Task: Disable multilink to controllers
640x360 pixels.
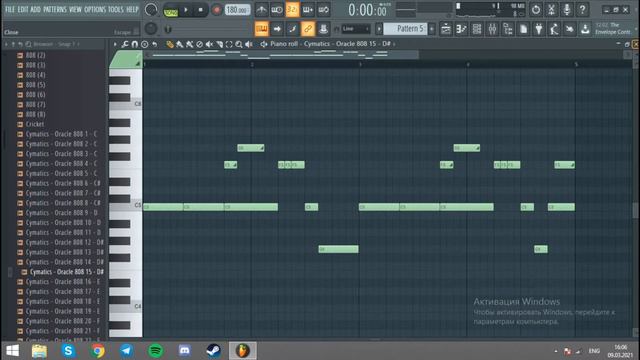Action: point(308,29)
